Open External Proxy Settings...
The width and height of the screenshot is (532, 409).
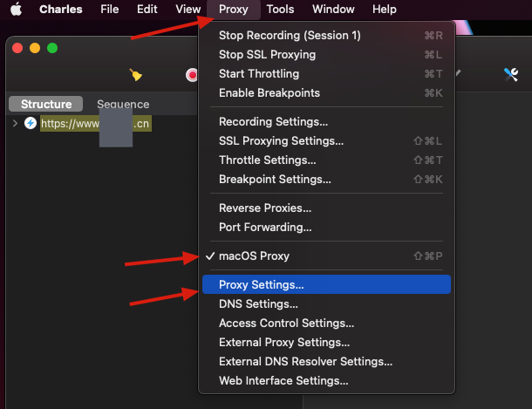coord(326,342)
